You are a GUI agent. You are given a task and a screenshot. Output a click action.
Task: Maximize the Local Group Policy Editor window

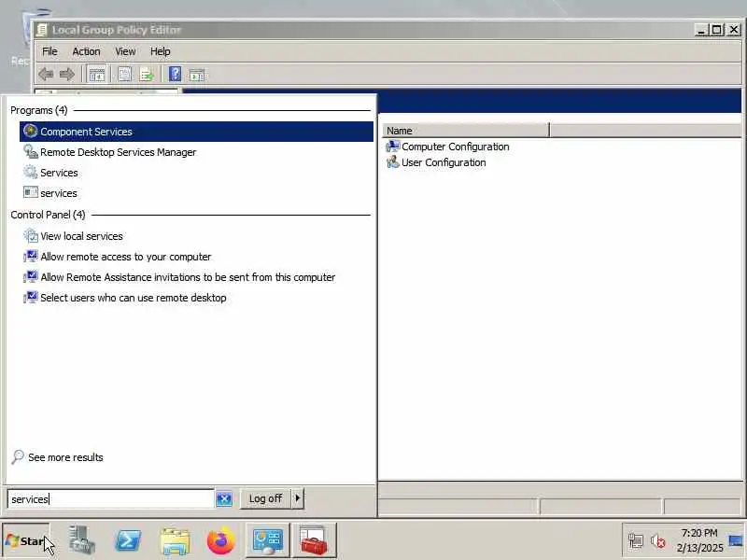717,30
